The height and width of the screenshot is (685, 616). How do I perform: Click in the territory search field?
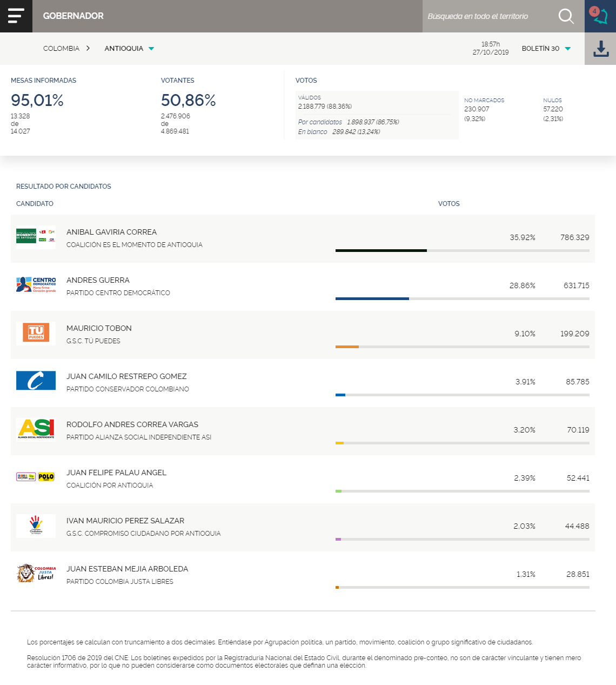486,16
